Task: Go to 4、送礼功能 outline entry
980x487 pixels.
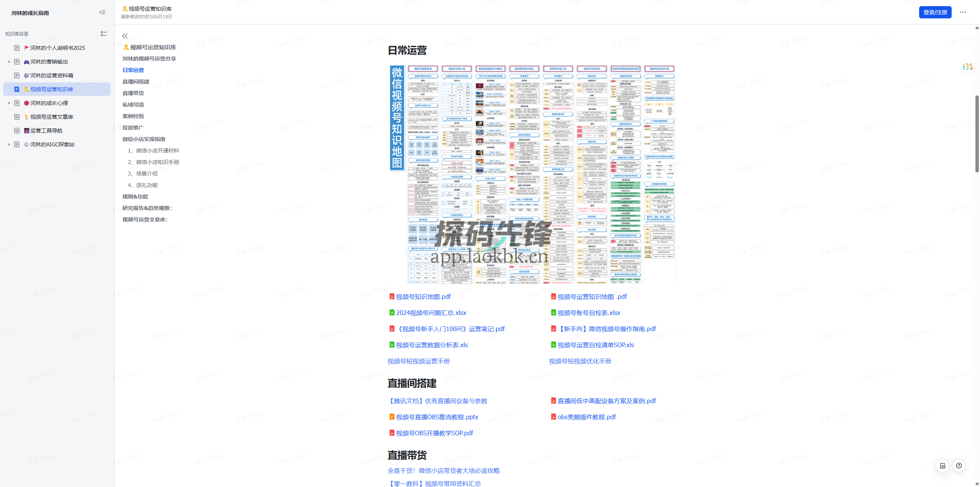Action: point(143,185)
